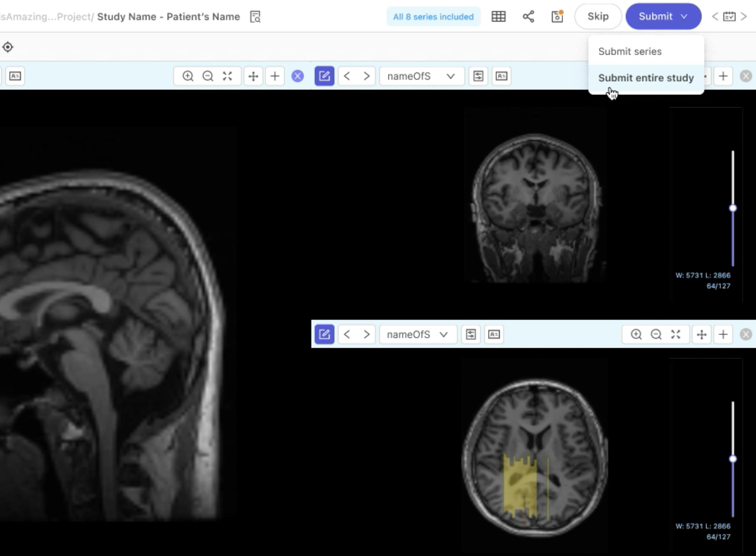
Task: Click the All 8 series included badge
Action: tap(433, 17)
